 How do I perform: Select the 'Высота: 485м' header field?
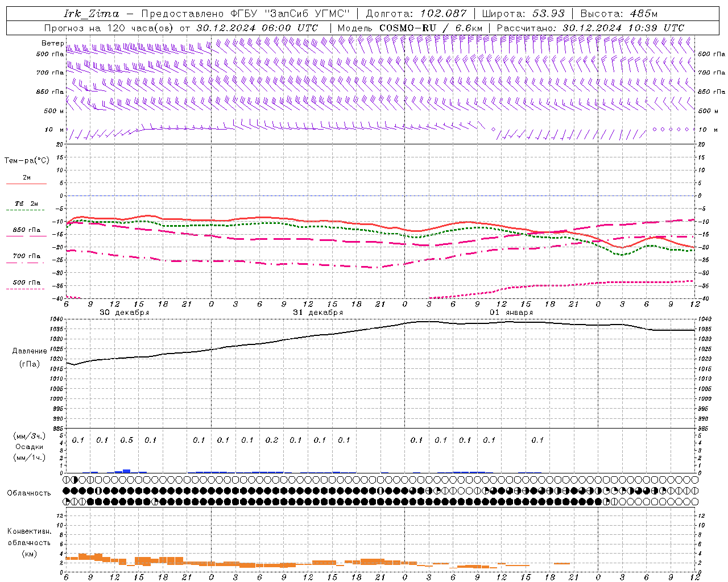point(618,14)
